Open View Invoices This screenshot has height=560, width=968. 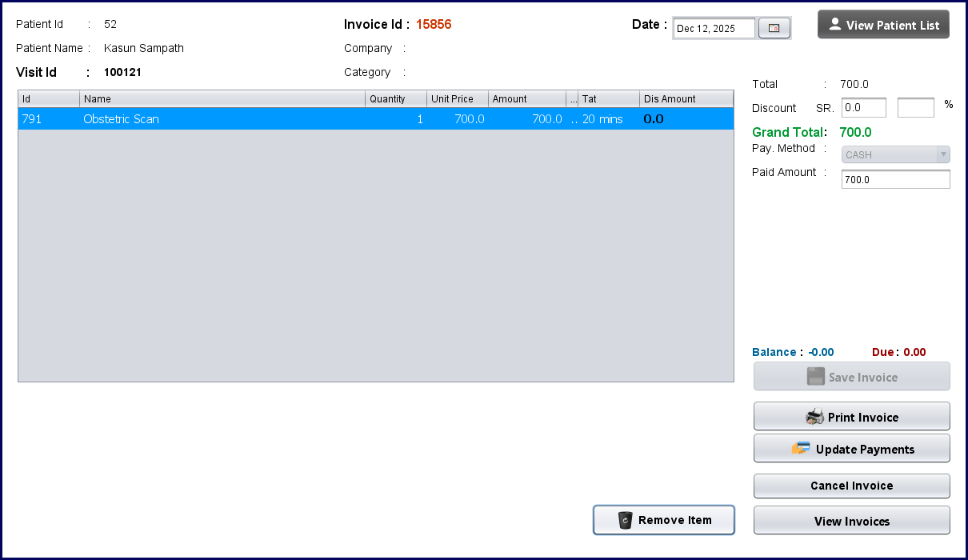click(851, 521)
